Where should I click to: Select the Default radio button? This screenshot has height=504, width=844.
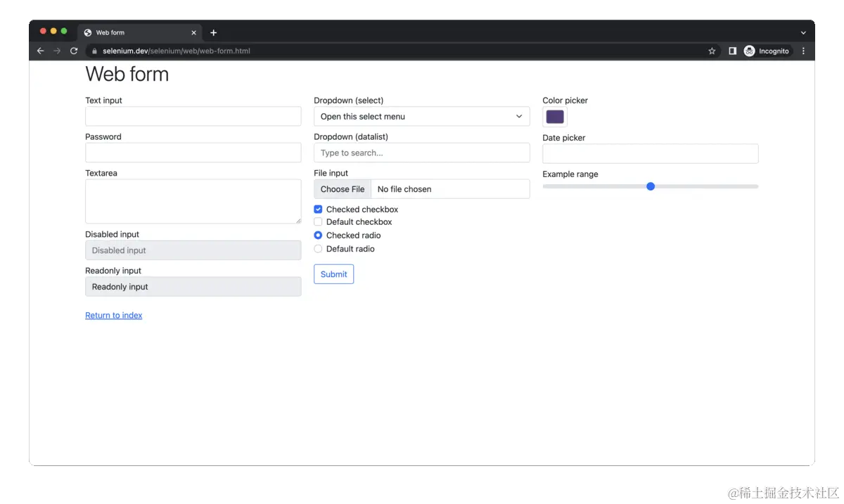(318, 249)
